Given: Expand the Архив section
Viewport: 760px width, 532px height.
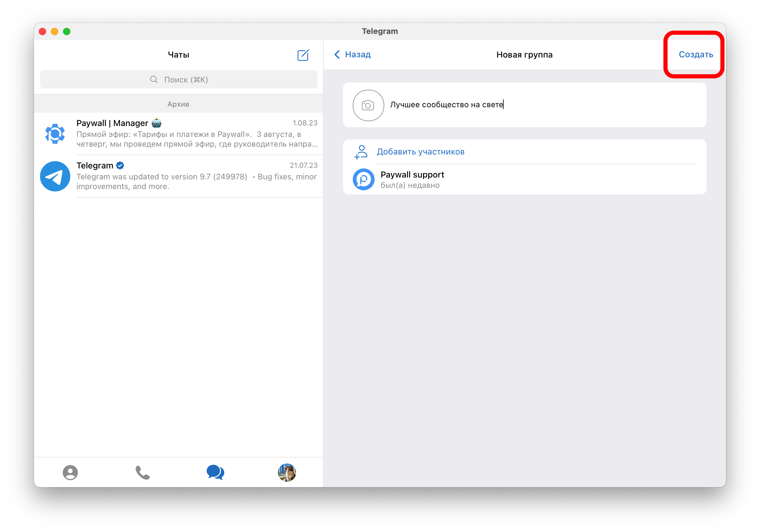Looking at the screenshot, I should (178, 104).
